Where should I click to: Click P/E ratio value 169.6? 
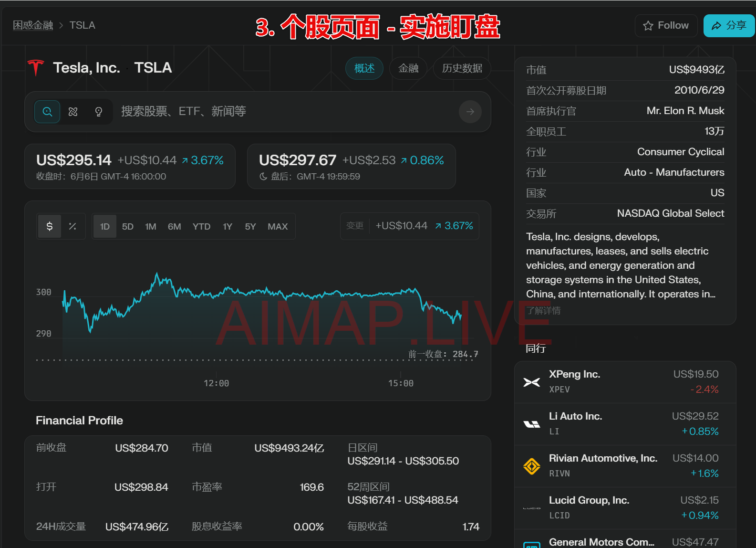(311, 487)
